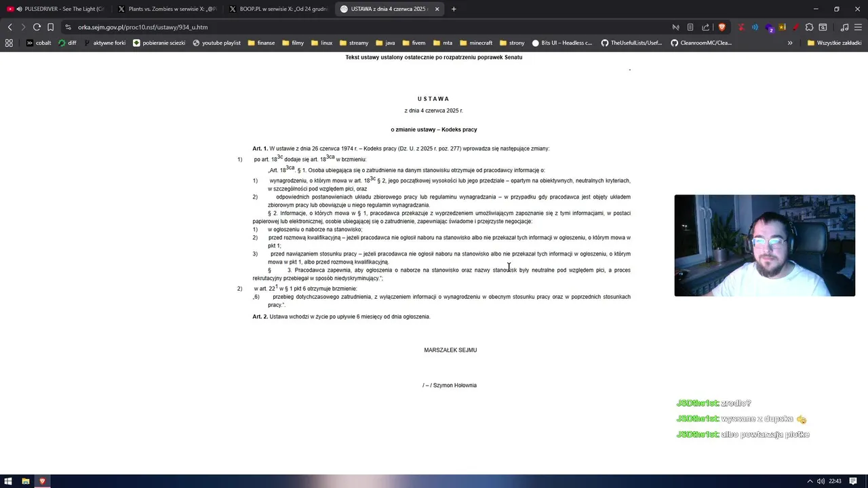Expand the filmy bookmarks folder
The image size is (868, 488).
293,43
